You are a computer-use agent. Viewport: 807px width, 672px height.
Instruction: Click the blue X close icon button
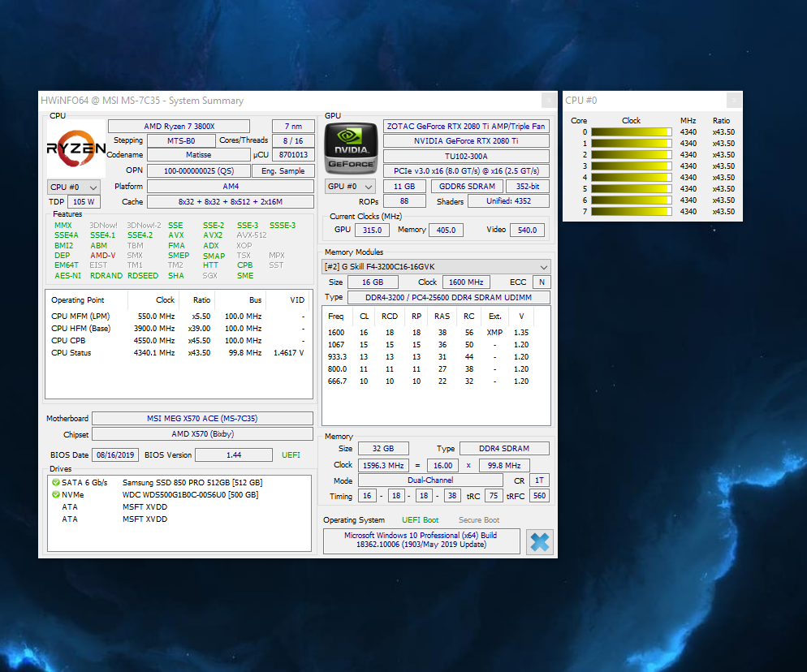point(539,542)
